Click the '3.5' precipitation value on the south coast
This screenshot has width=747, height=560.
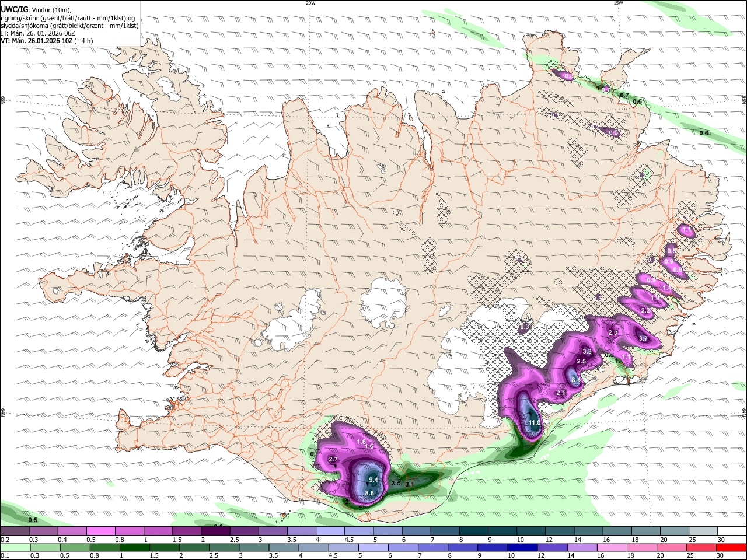(x=396, y=483)
